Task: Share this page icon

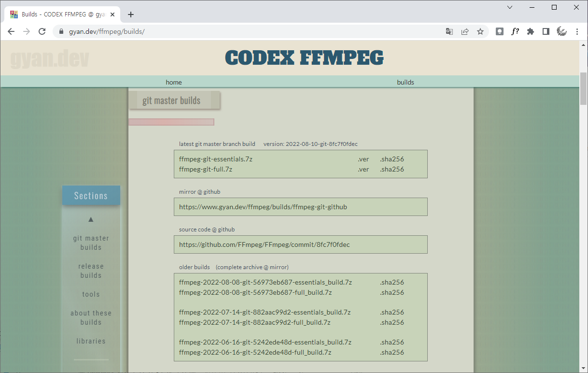Action: point(465,31)
